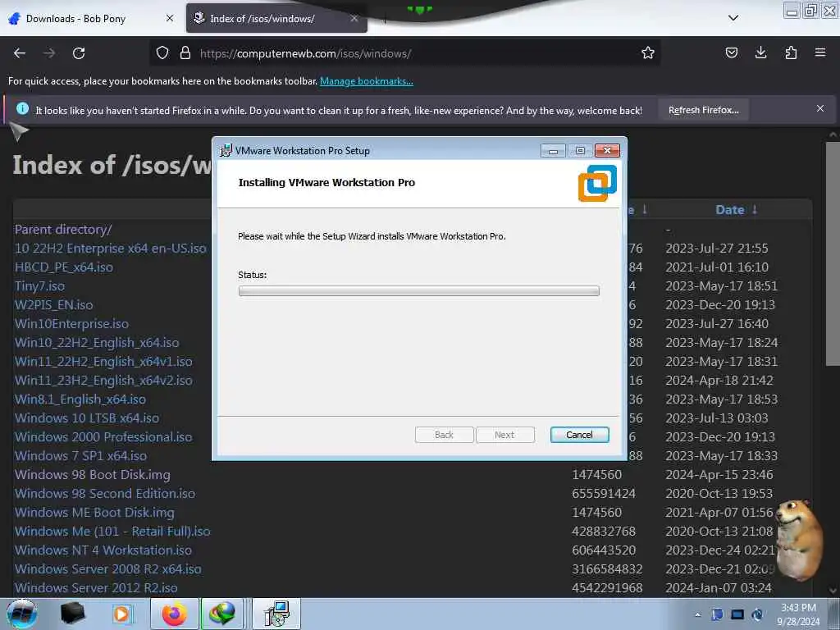Screen dimensions: 840x630
Task: Open Windows Me (101 - Retail Full).iso
Action: click(x=112, y=532)
